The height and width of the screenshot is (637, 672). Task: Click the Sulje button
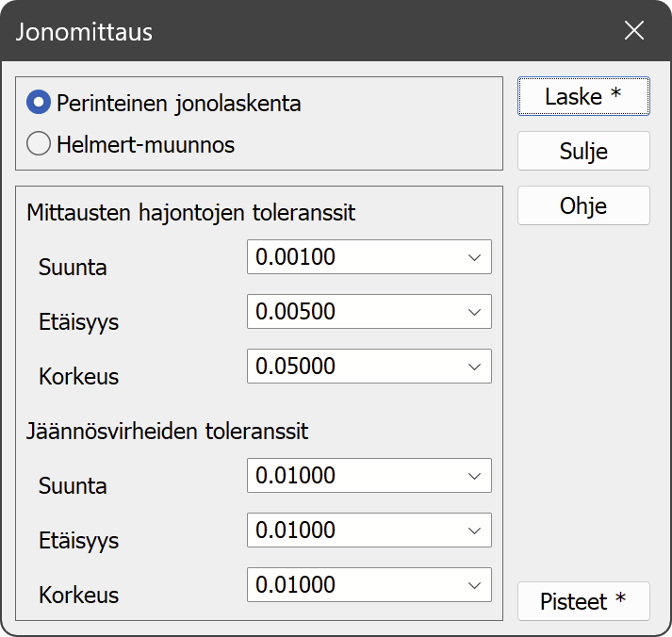583,151
